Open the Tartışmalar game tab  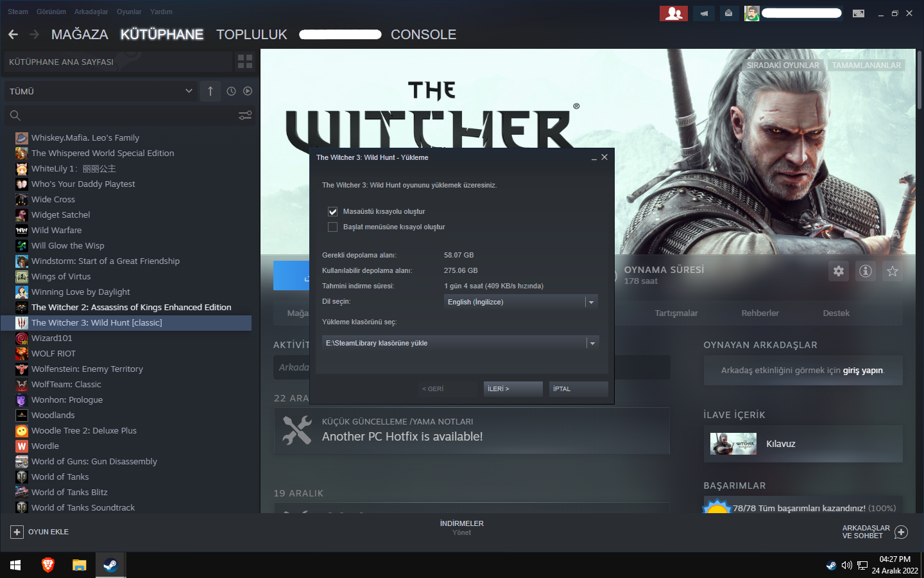[676, 313]
